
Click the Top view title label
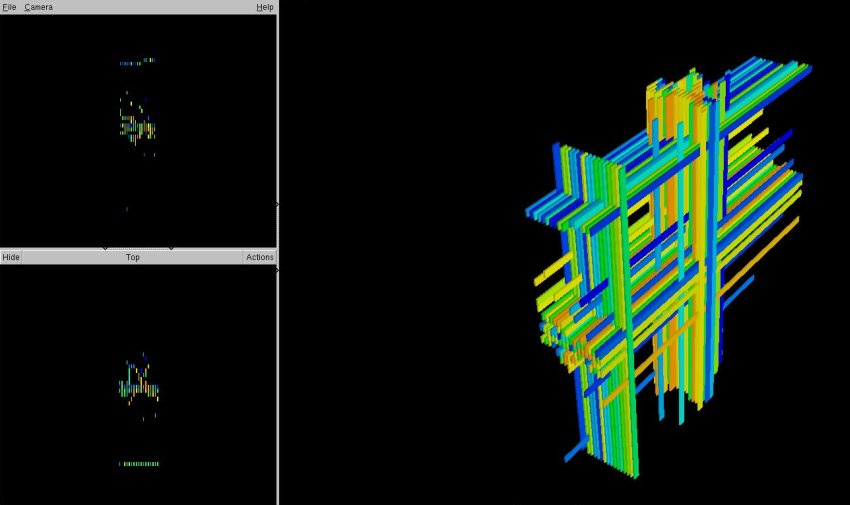pos(132,257)
